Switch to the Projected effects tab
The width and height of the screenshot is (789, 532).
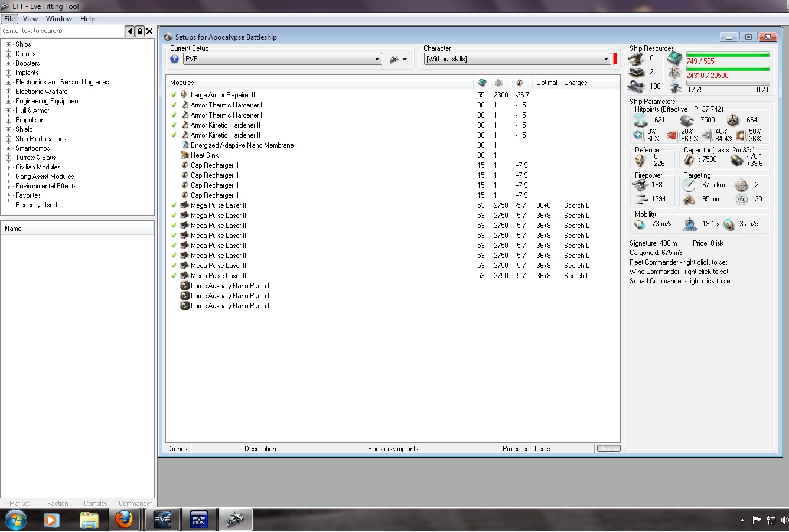pos(526,449)
